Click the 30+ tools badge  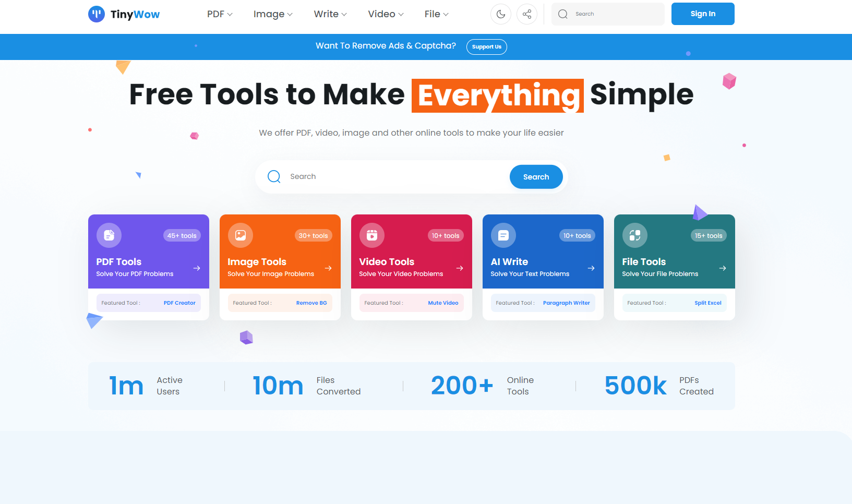pyautogui.click(x=314, y=236)
